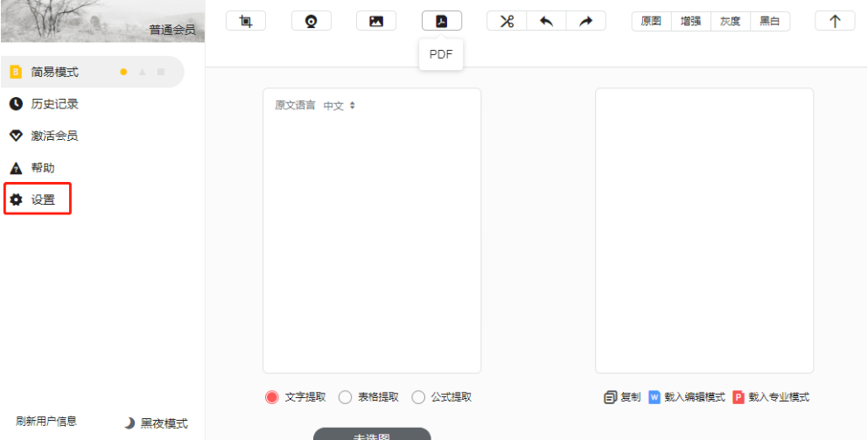Select the 文字提取 radio button

click(x=272, y=397)
